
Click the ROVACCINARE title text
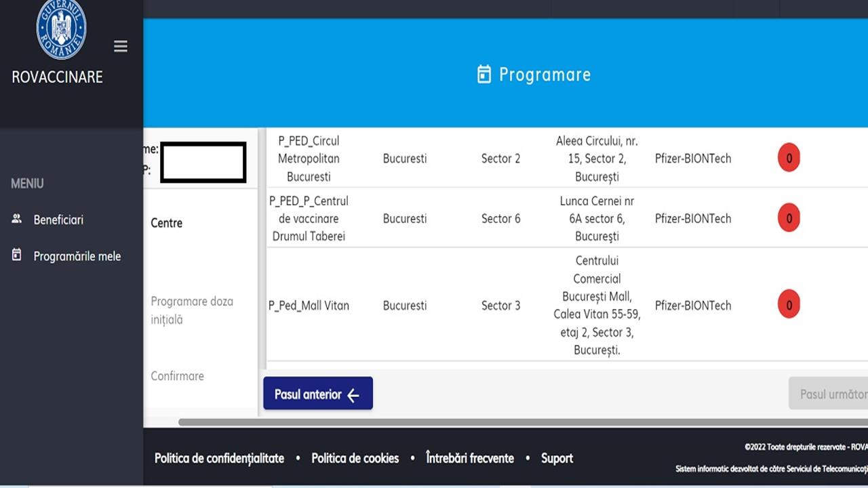[x=58, y=77]
